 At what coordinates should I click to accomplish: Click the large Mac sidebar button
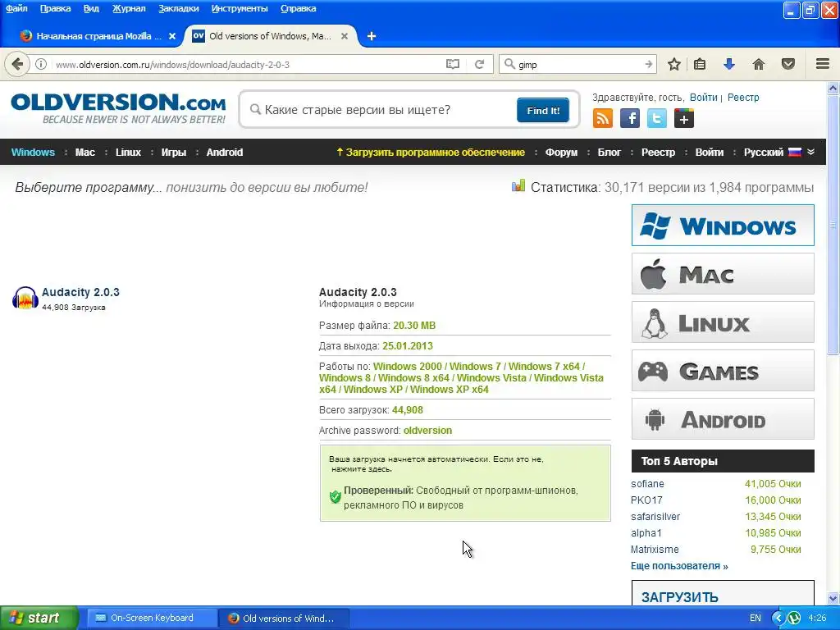[723, 274]
